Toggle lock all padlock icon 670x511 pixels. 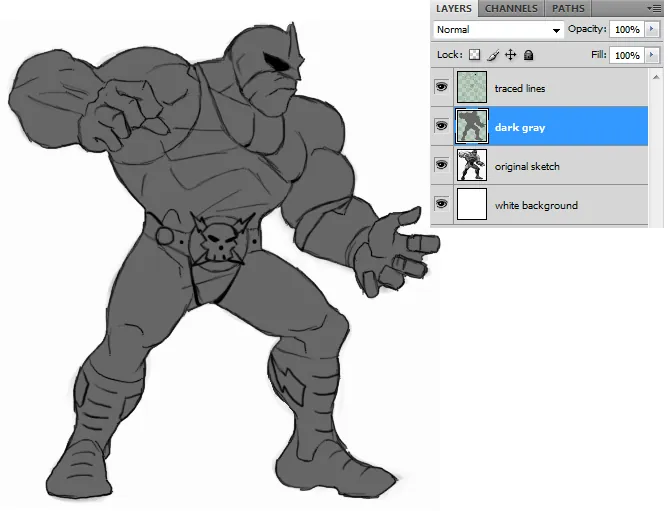pos(529,55)
